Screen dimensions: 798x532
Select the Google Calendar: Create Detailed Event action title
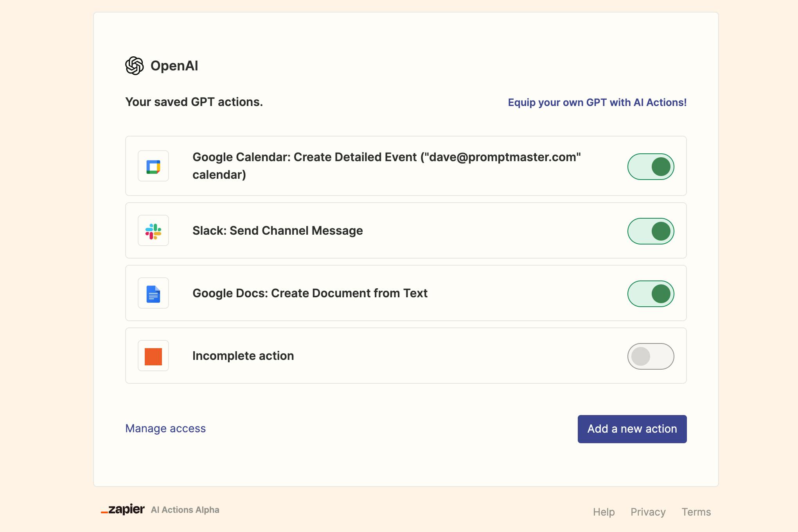386,166
